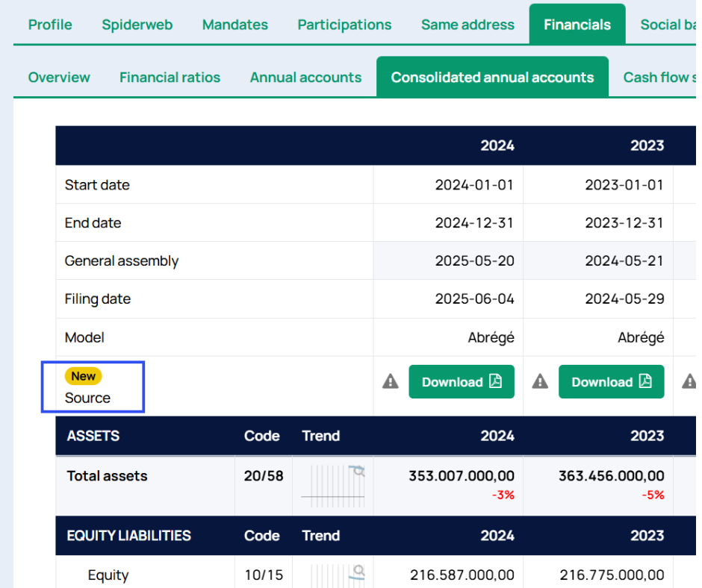This screenshot has height=588, width=702.
Task: Click the Source row label
Action: point(87,398)
